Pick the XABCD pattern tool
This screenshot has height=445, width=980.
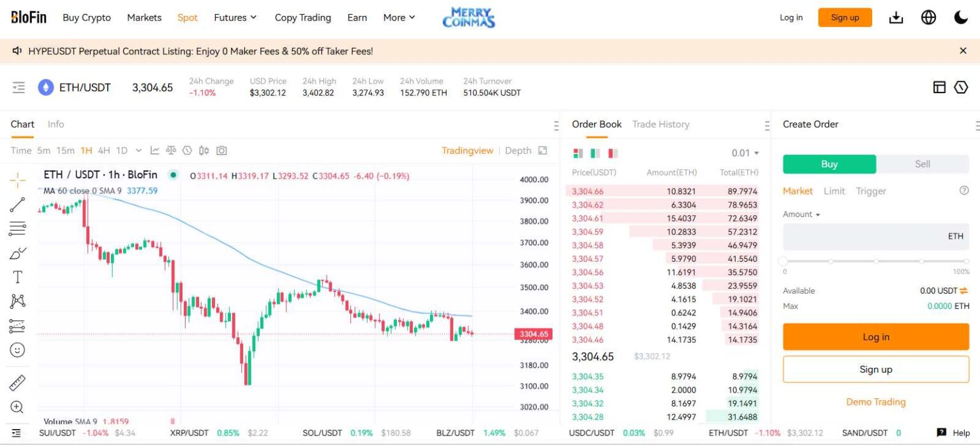18,301
